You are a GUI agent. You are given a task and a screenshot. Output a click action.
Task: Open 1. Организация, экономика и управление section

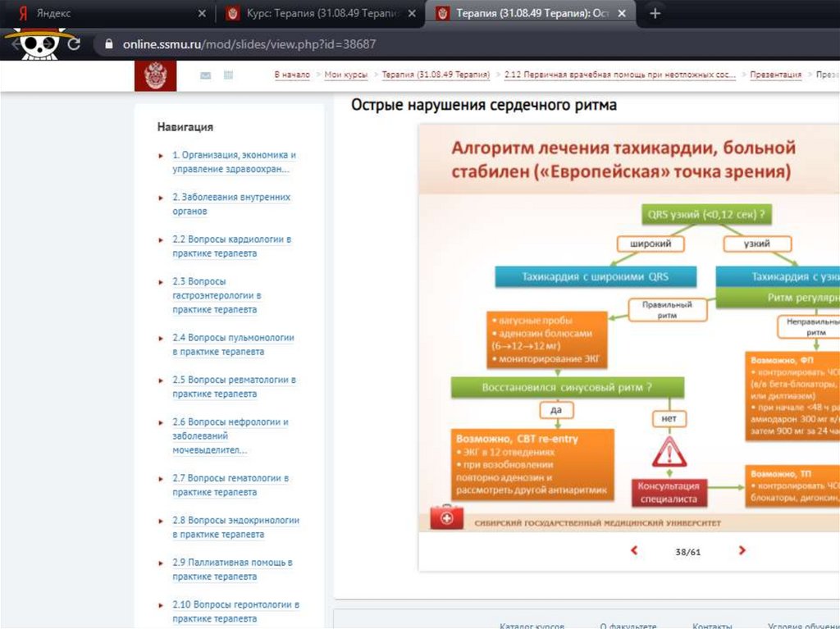(234, 162)
